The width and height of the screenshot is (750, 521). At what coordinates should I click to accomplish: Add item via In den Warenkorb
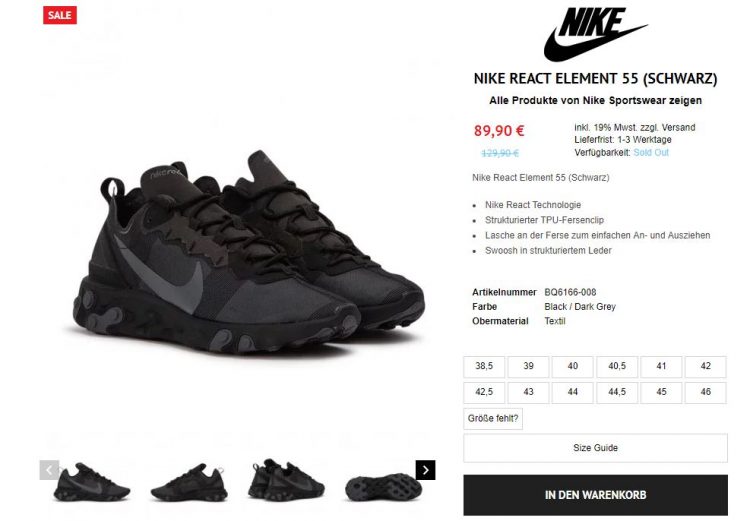pos(596,495)
